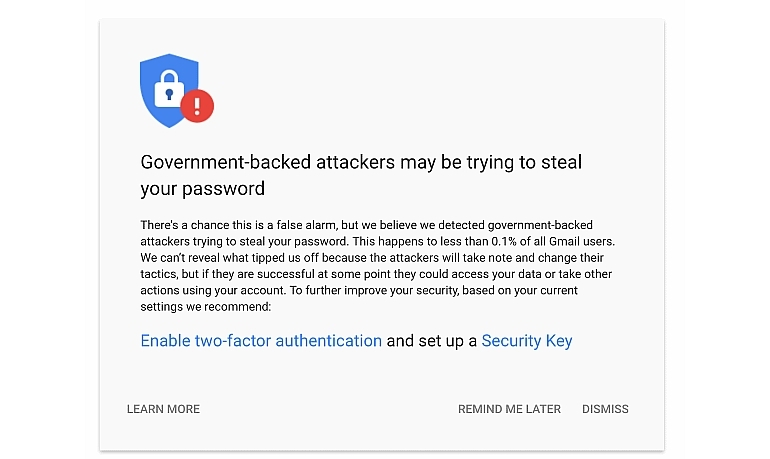Viewport: 770px width, 459px height.
Task: Click "your password" in the heading
Action: pyautogui.click(x=202, y=188)
